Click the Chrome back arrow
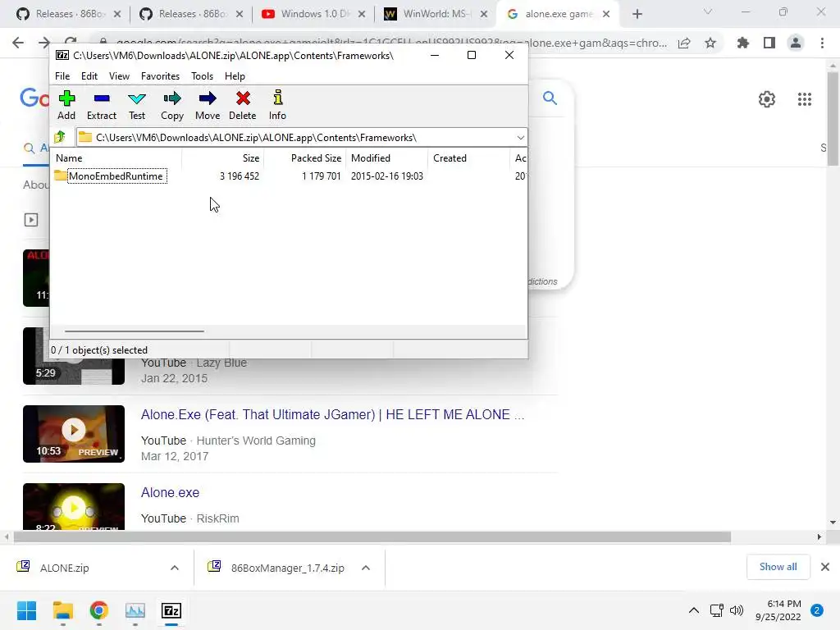The image size is (840, 630). [18, 43]
